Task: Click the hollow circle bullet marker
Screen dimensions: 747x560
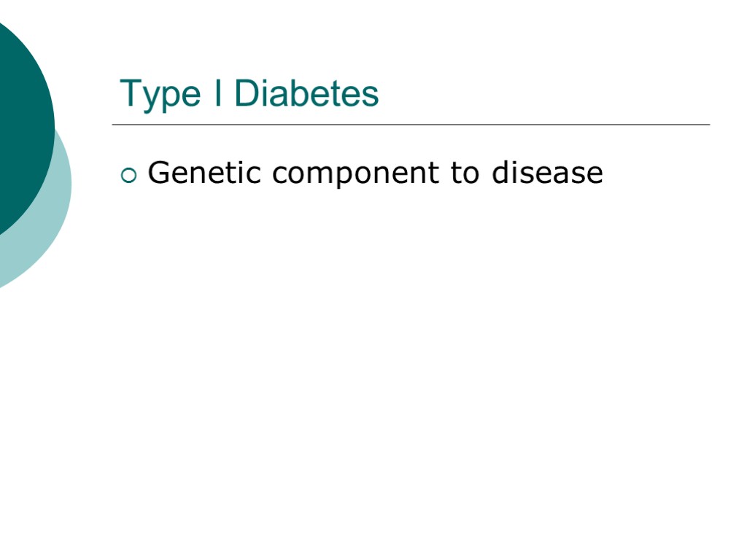Action: (x=128, y=175)
